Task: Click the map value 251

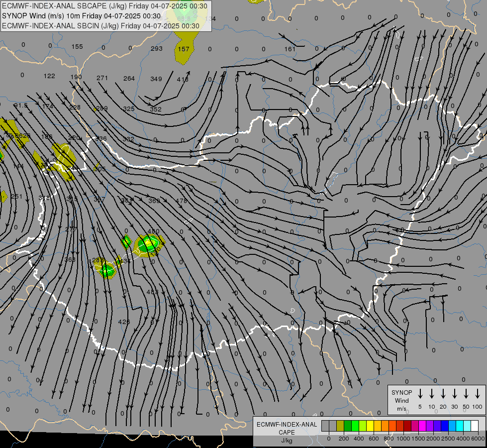Action: click(17, 197)
